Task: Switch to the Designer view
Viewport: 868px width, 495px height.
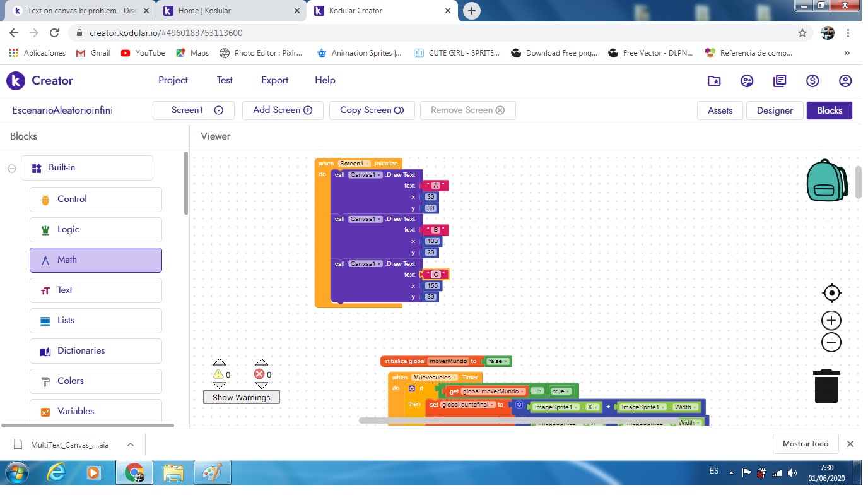Action: pyautogui.click(x=775, y=110)
